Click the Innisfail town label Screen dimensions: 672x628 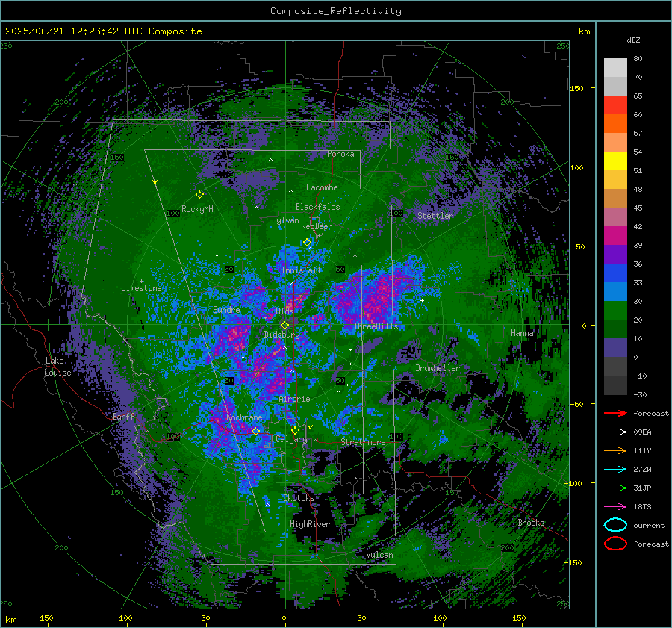coord(301,270)
